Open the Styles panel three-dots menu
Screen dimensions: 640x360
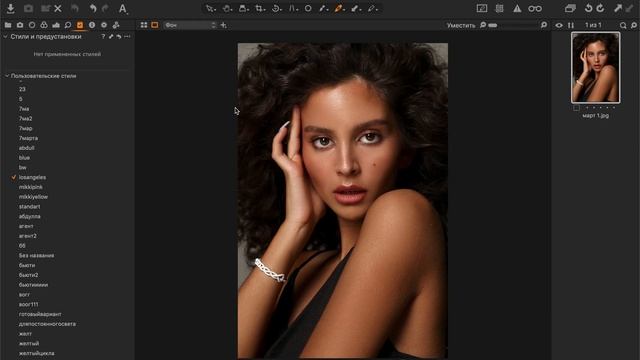tap(127, 36)
